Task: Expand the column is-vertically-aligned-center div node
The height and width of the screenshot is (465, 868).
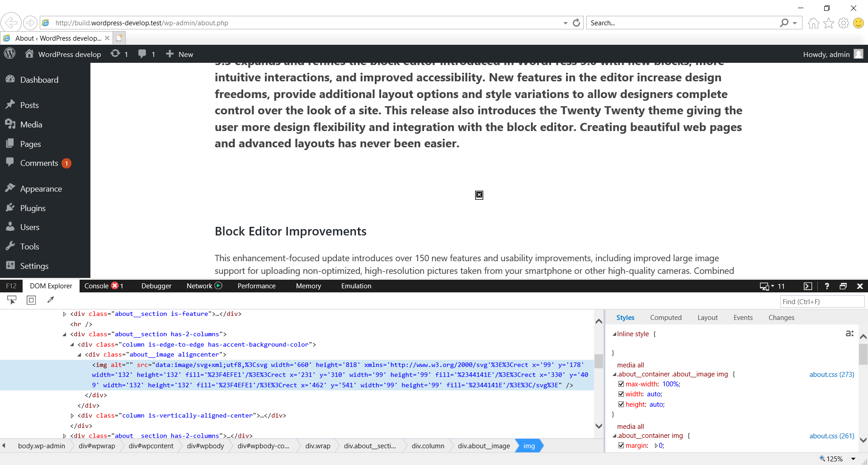Action: point(72,416)
